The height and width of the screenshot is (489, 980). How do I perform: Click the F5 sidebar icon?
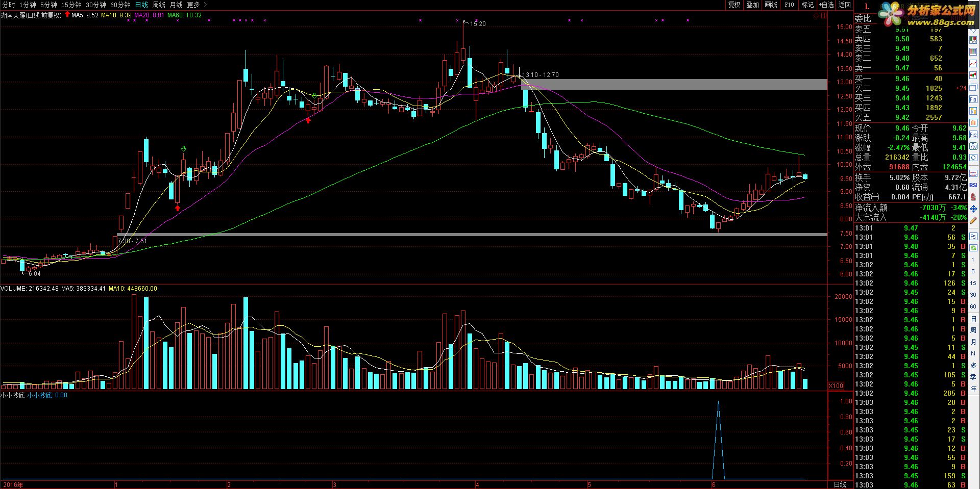(x=973, y=237)
